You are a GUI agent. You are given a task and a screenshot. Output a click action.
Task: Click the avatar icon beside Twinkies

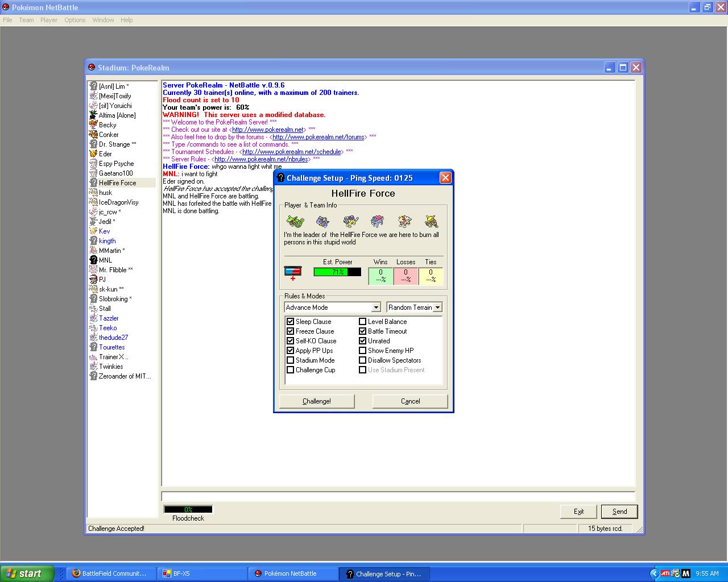point(93,367)
